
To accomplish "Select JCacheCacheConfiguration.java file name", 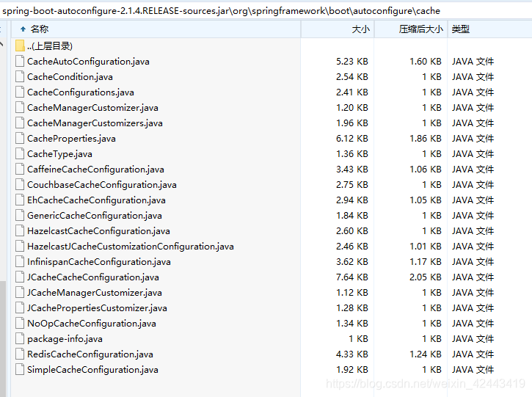I will click(x=93, y=277).
